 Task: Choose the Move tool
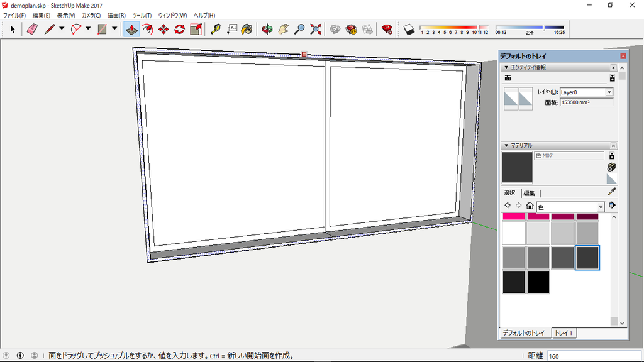tap(164, 29)
